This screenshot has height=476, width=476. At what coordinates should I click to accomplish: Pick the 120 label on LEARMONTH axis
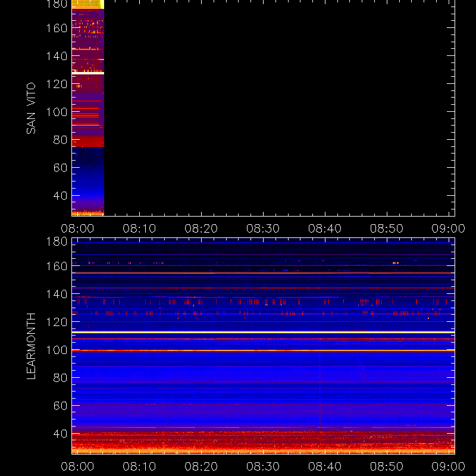tap(57, 322)
